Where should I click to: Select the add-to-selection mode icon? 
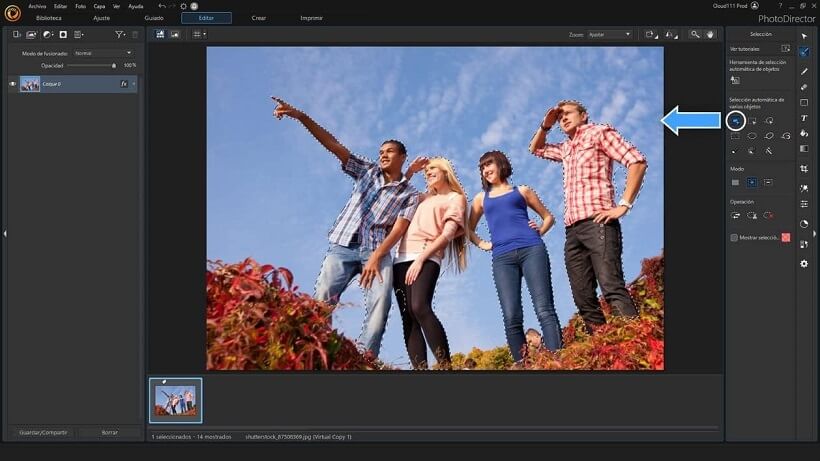pos(751,182)
